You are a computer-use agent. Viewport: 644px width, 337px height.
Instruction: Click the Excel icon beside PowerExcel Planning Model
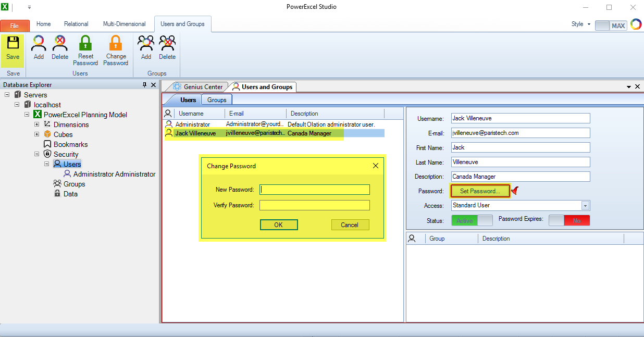point(38,115)
